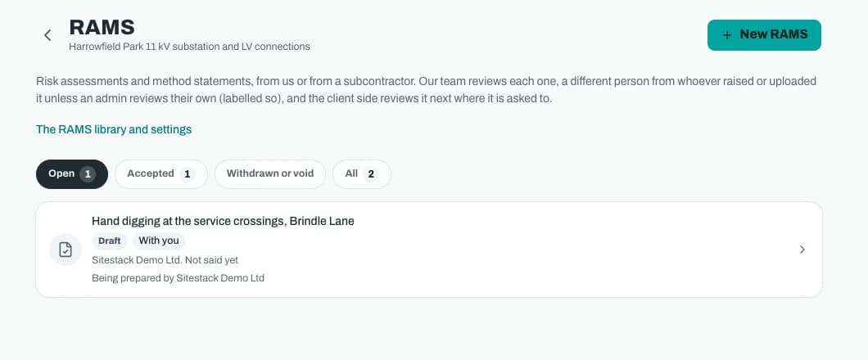The height and width of the screenshot is (360, 868).
Task: Click the document checkmark icon on the card
Action: point(66,250)
